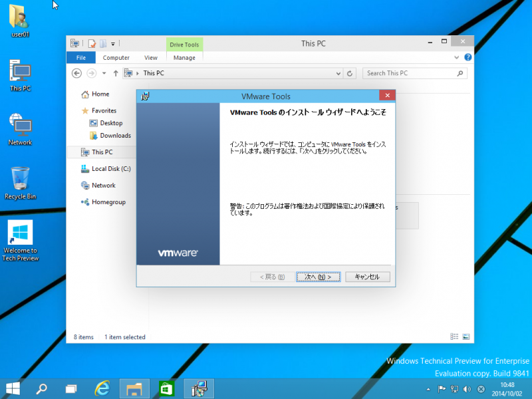Open the File tab in Explorer ribbon
This screenshot has width=532, height=399.
coord(80,58)
